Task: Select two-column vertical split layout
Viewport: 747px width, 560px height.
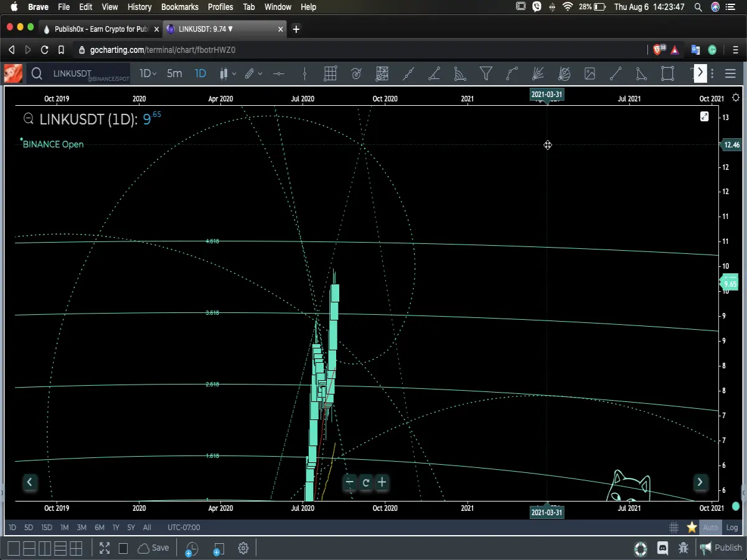Action: tap(44, 549)
